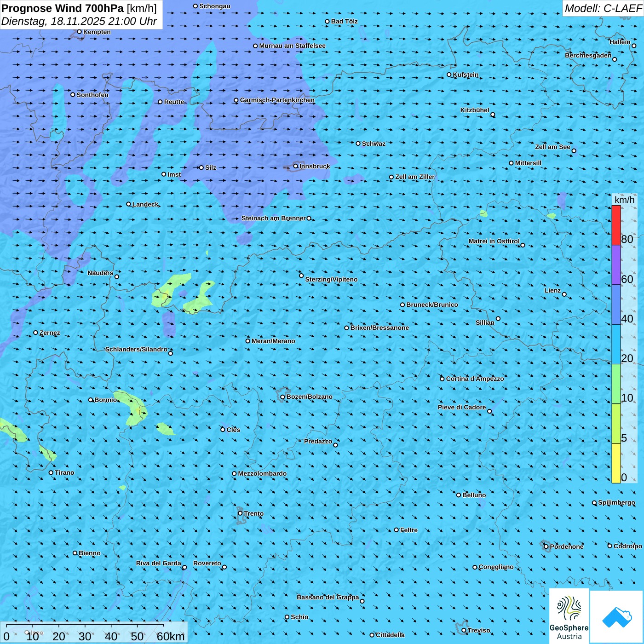Click the 'km/h' legend heading
Image resolution: width=644 pixels, height=644 pixels.
click(x=624, y=200)
